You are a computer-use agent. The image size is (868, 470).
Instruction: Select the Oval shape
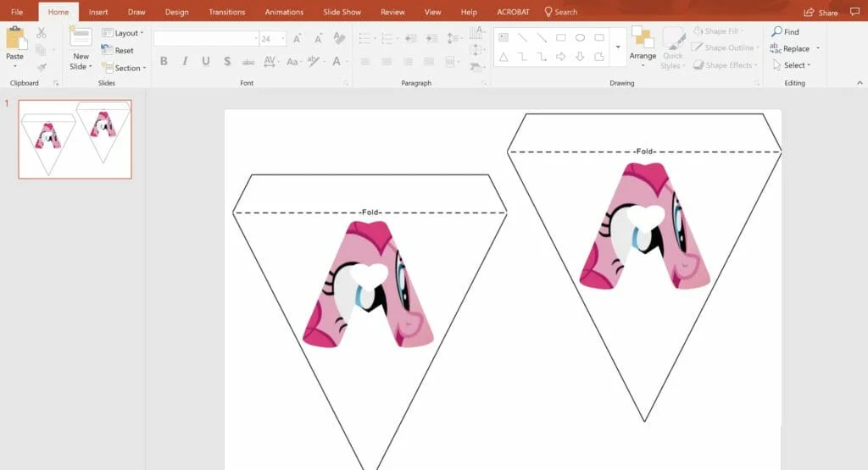(580, 37)
